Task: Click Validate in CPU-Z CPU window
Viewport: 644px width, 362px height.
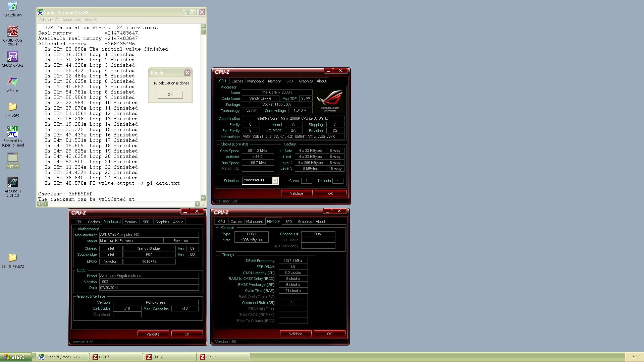Action: 297,193
